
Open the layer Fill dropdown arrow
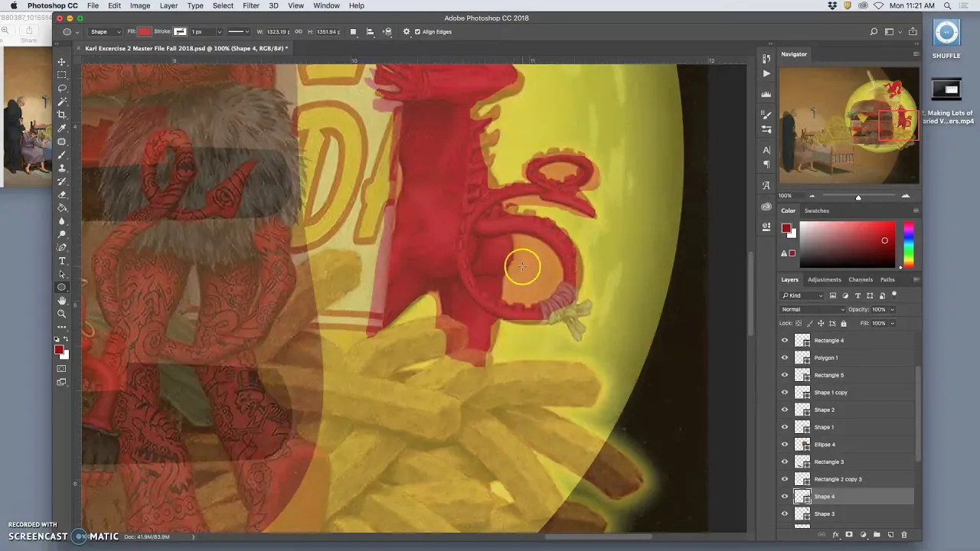pos(891,323)
